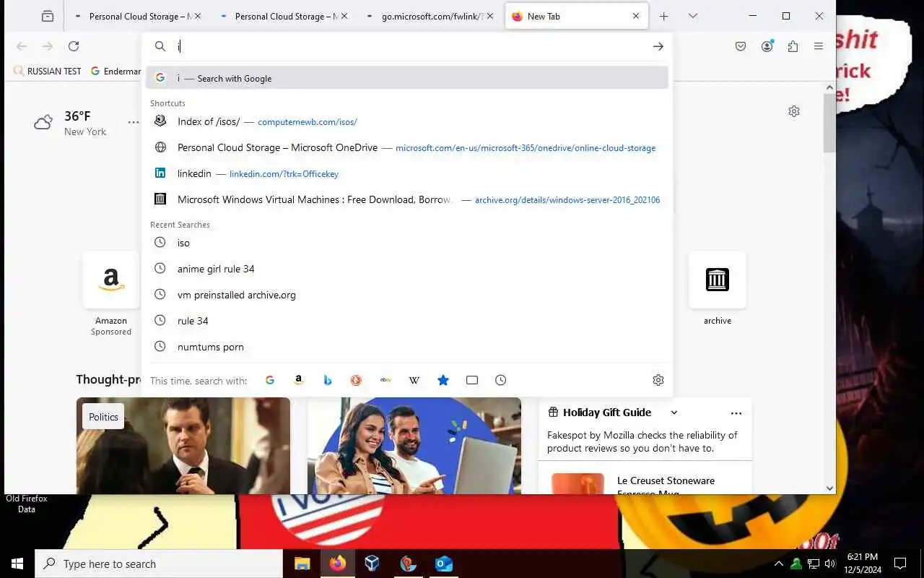Viewport: 924px width, 578px height.
Task: Search this time with Bing icon
Action: click(x=328, y=380)
